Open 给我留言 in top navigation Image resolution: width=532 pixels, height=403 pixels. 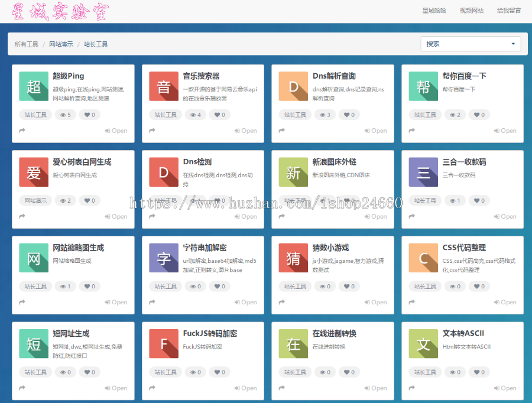pos(508,11)
